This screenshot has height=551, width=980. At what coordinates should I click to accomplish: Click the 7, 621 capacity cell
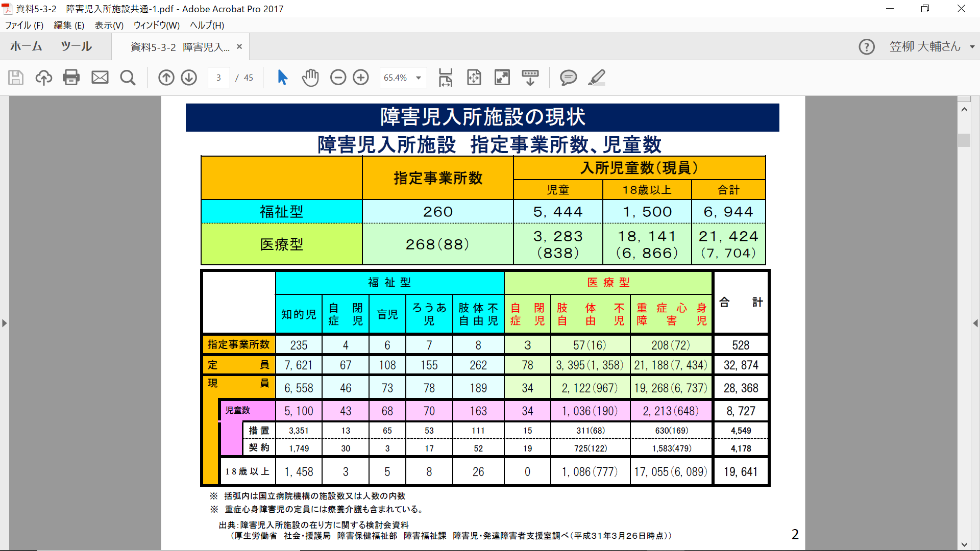pyautogui.click(x=299, y=365)
